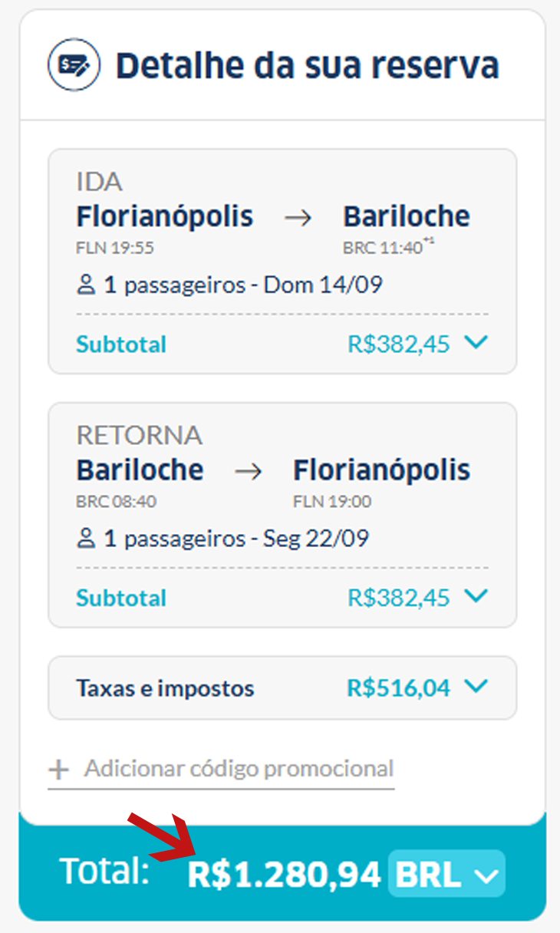Click the Detalhe da sua reserva title
560x933 pixels.
coord(307,66)
